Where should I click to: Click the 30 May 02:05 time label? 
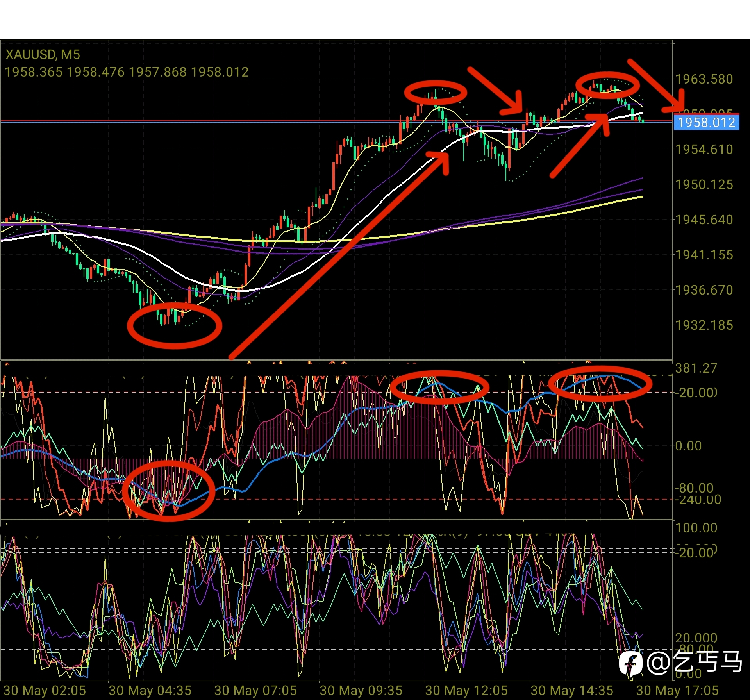(45, 690)
